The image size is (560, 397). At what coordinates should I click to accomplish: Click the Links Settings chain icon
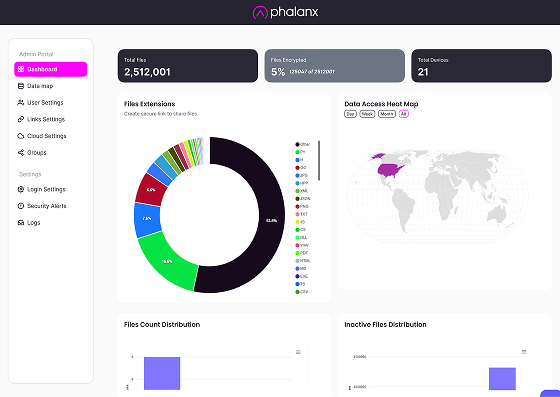click(21, 119)
